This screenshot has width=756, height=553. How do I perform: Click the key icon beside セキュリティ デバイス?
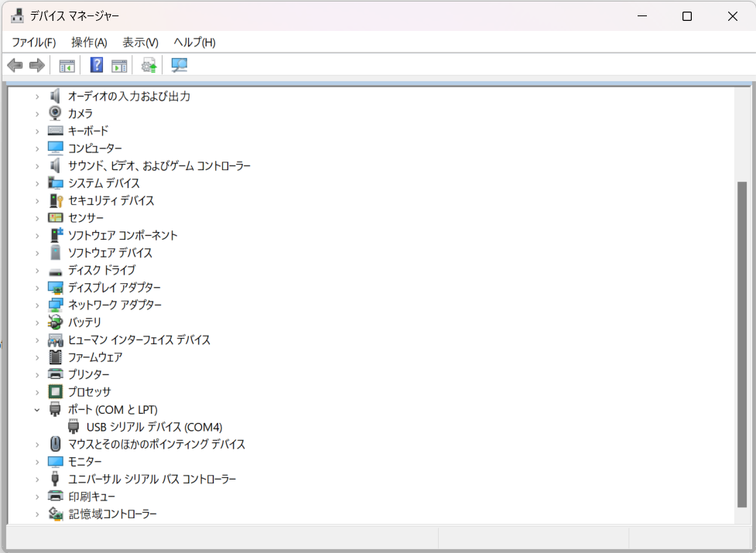56,200
